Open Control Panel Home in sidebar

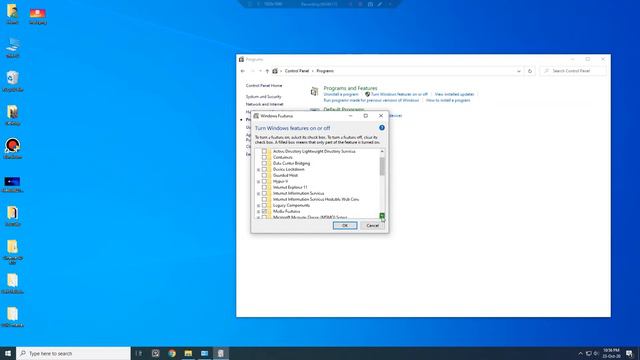264,86
